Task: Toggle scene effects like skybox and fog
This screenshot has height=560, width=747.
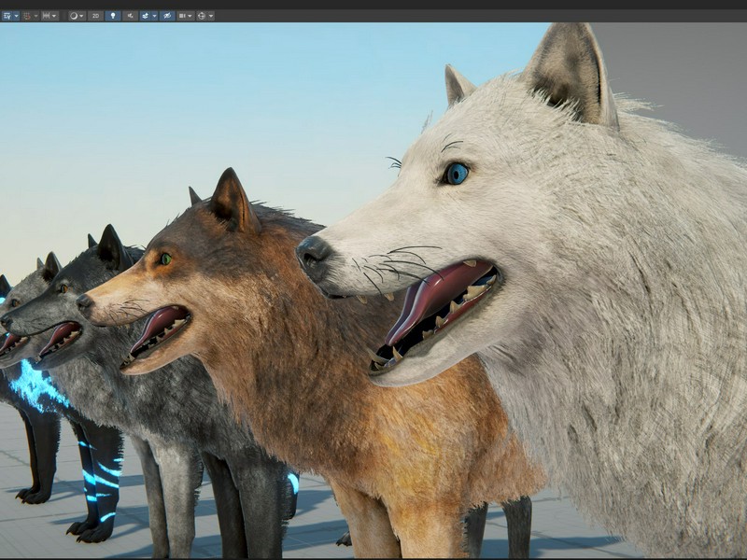Action: [146, 16]
